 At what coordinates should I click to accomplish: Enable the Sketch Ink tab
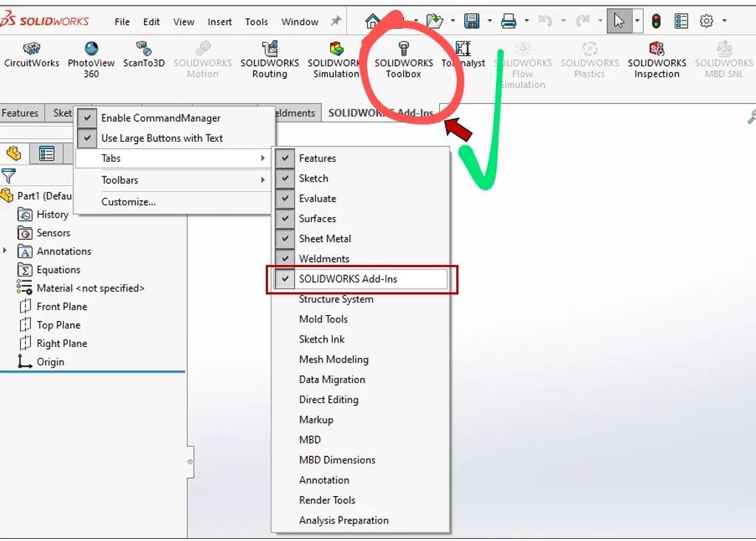[x=322, y=339]
